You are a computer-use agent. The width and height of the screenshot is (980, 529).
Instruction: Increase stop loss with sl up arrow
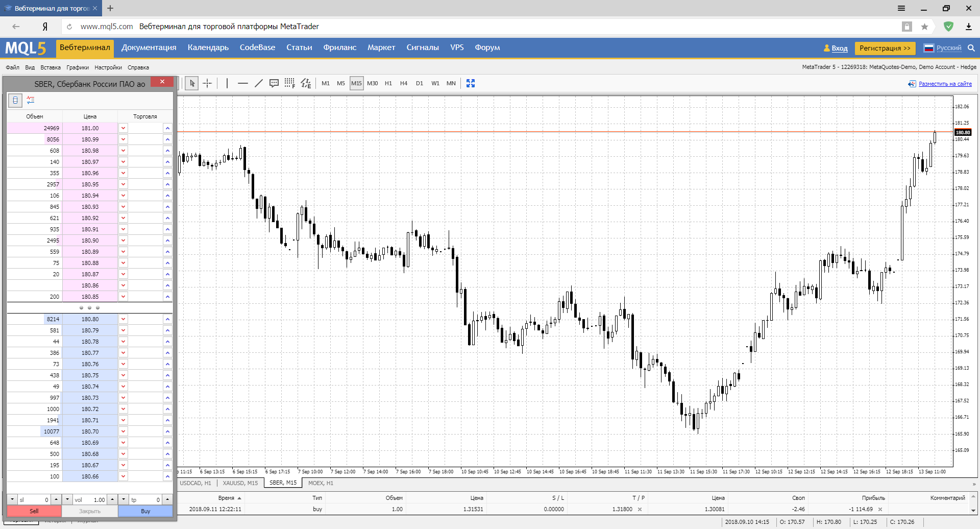56,499
